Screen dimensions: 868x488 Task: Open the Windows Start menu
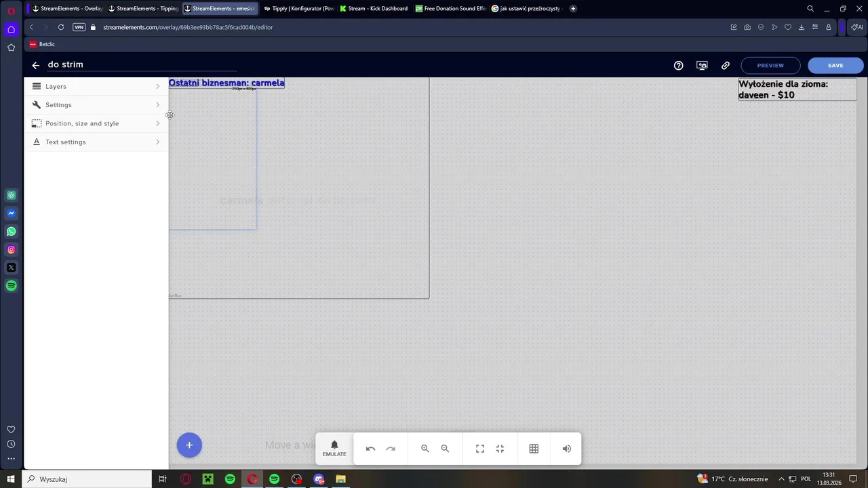11,479
